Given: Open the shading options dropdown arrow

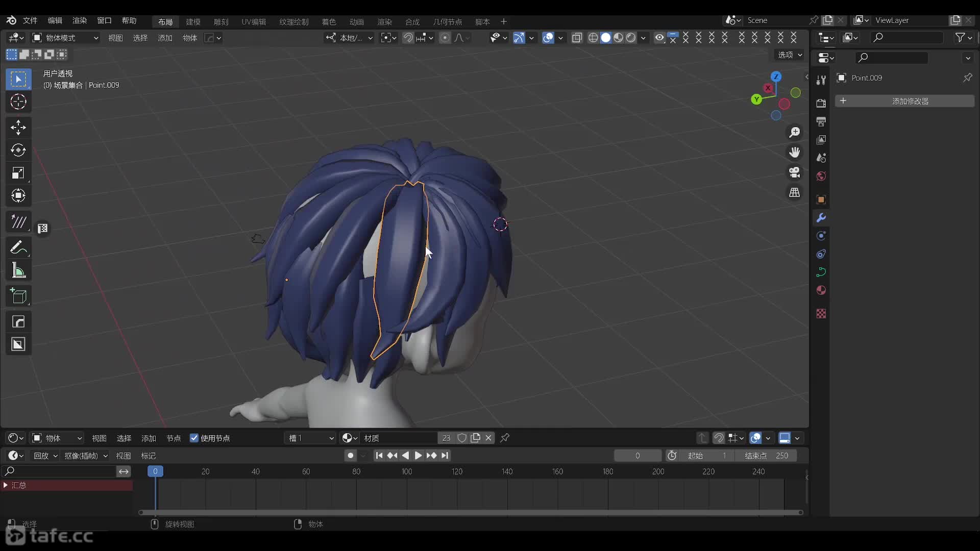Looking at the screenshot, I should 643,38.
